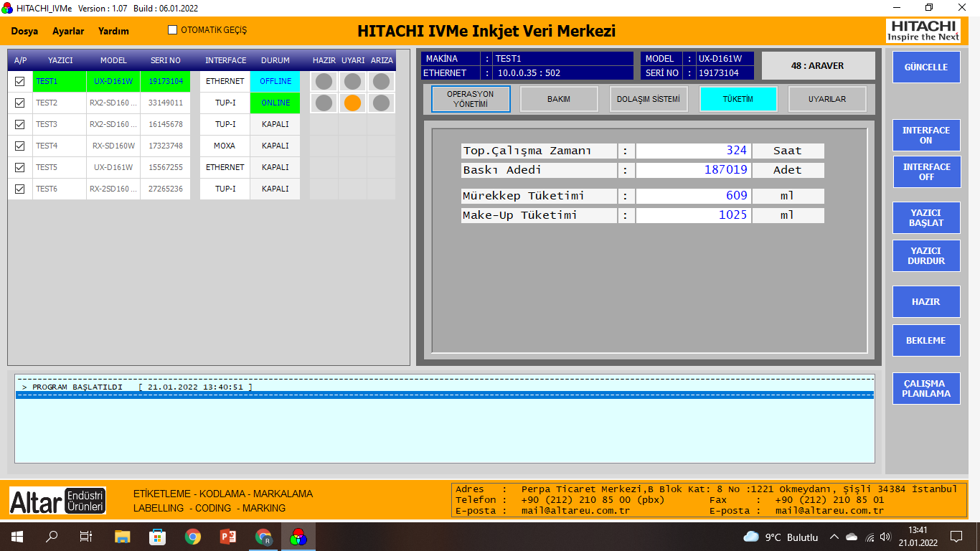Click TEST1 HAZIR status indicator light
Image resolution: width=980 pixels, height=551 pixels.
324,81
